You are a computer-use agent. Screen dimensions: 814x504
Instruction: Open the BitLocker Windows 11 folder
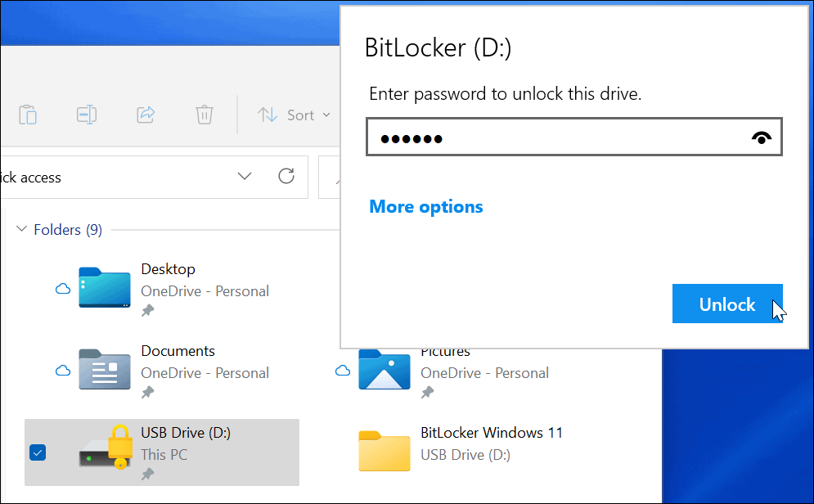(x=384, y=452)
